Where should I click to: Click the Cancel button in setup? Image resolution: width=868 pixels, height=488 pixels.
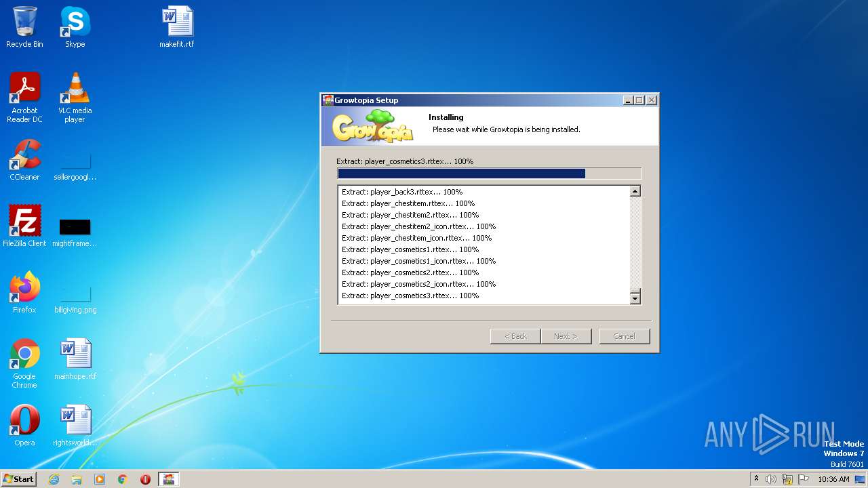click(x=625, y=336)
